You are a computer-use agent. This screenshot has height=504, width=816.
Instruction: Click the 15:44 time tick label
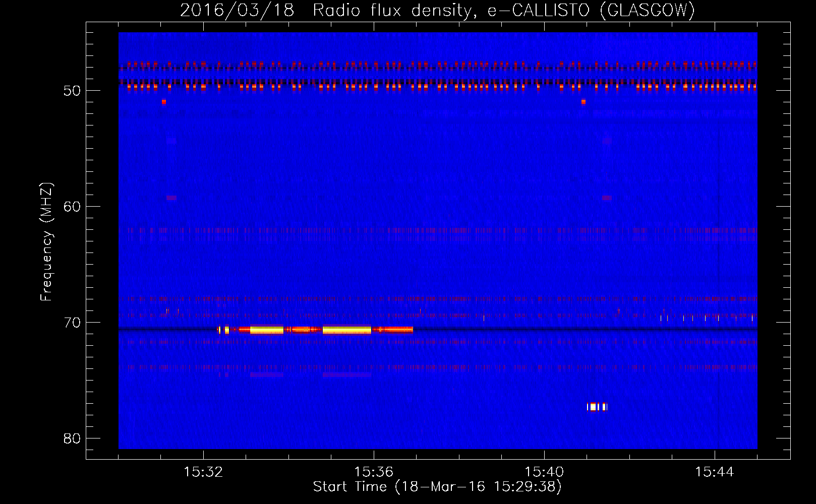(715, 472)
